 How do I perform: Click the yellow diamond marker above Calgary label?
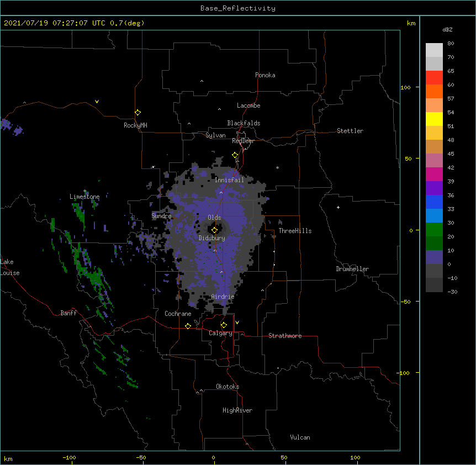[224, 325]
